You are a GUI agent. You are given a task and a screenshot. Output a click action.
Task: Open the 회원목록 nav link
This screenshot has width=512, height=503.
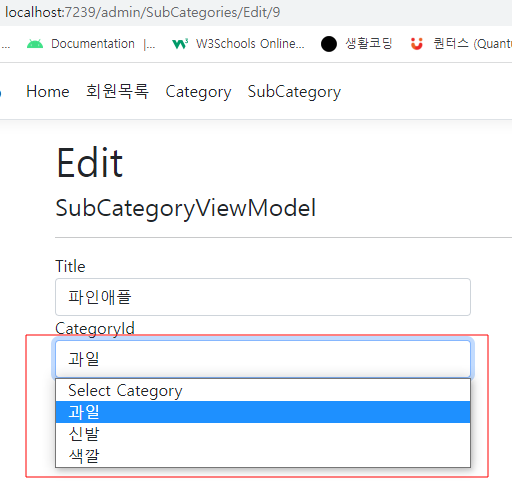tap(117, 91)
